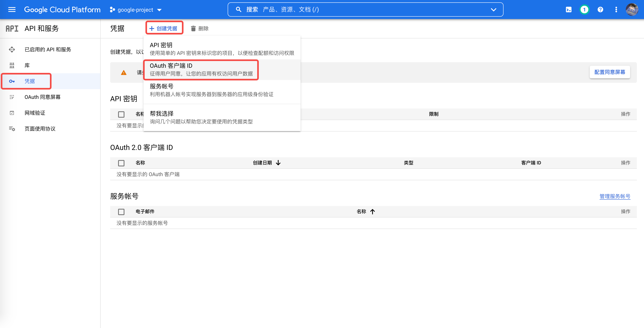Open OAuth 同意屏幕 from the sidebar
Image resolution: width=644 pixels, height=328 pixels.
(42, 97)
